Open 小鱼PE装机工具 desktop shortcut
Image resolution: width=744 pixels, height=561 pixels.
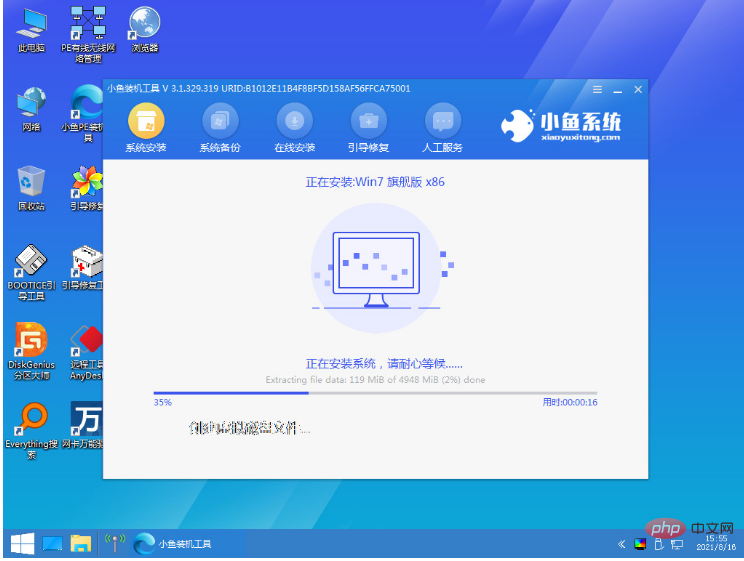pos(84,114)
